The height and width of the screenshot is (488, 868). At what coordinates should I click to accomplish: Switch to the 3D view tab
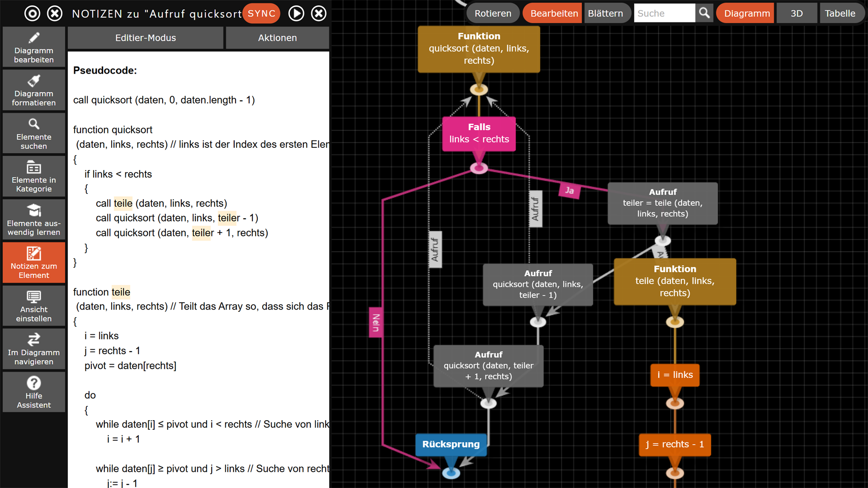(797, 13)
